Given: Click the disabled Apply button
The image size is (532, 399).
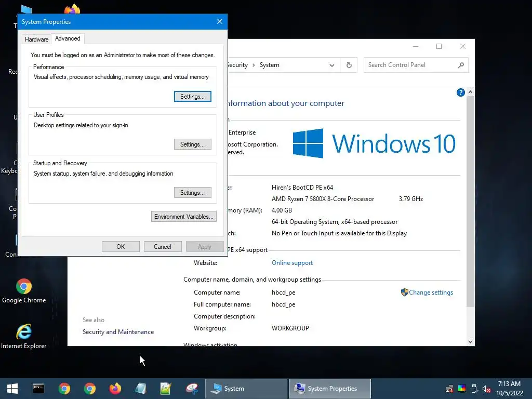Looking at the screenshot, I should click(x=205, y=247).
